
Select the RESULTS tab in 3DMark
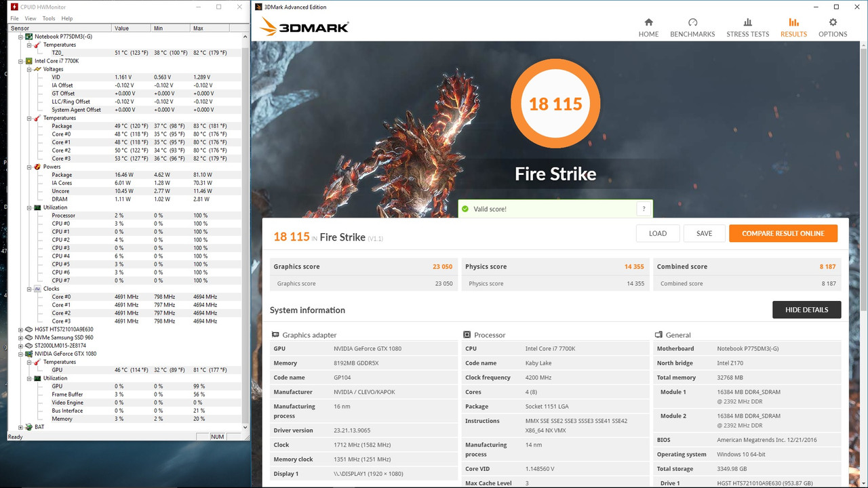pyautogui.click(x=793, y=27)
